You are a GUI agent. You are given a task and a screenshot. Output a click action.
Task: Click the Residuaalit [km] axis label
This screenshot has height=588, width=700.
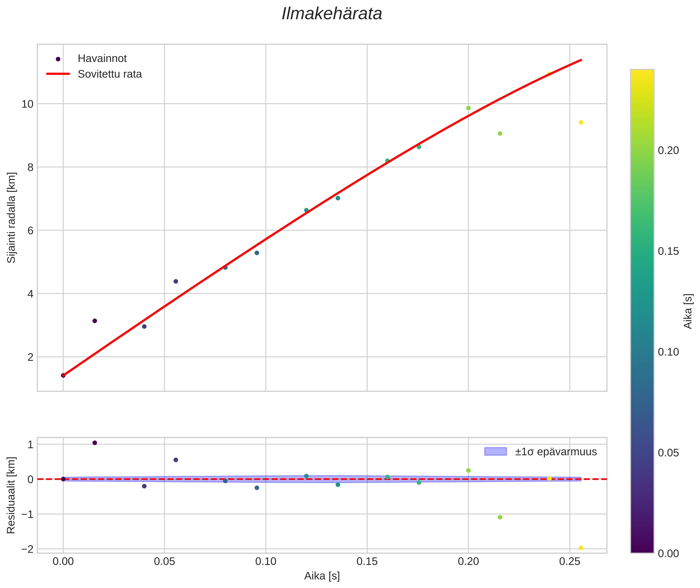point(11,495)
